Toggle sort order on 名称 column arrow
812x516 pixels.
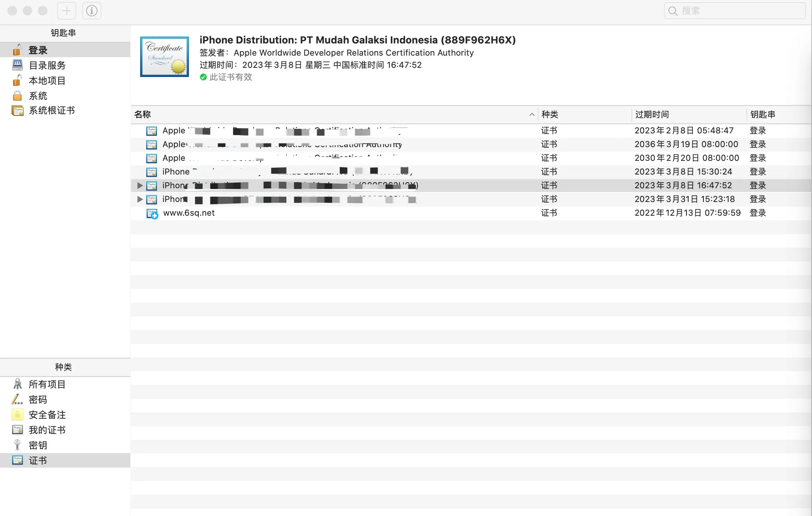pos(532,115)
